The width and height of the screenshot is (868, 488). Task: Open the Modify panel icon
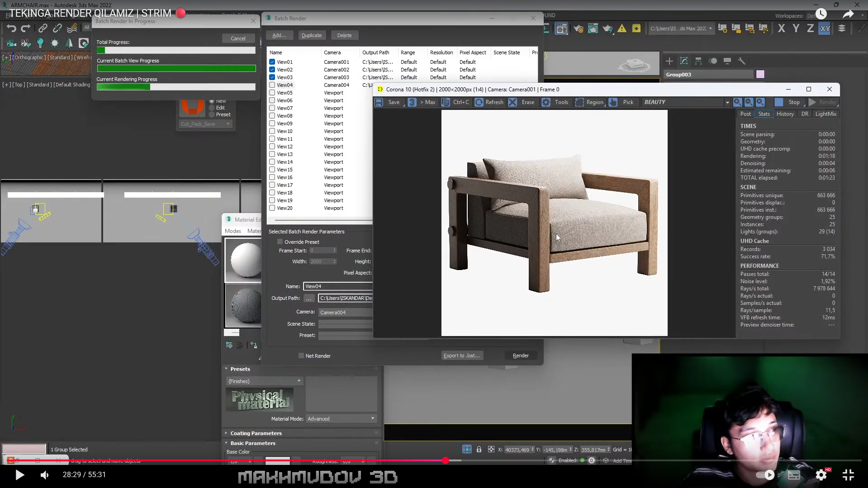pyautogui.click(x=684, y=61)
